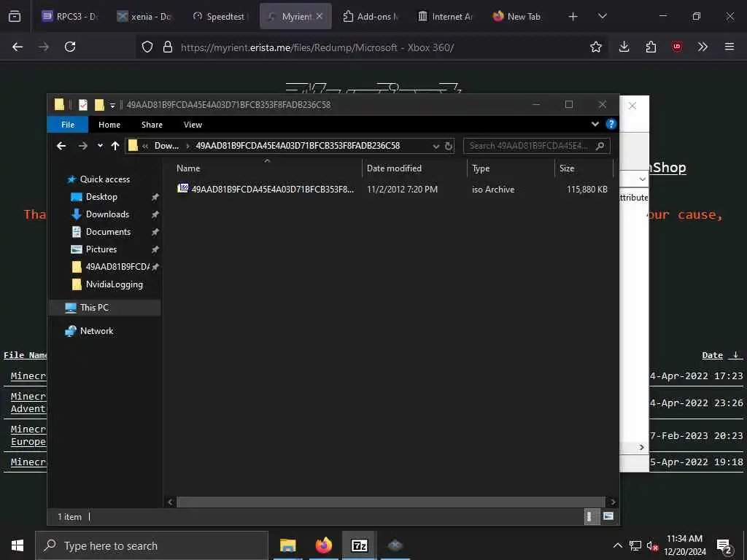
Task: Switch to the New Tab browser tab
Action: pos(517,17)
